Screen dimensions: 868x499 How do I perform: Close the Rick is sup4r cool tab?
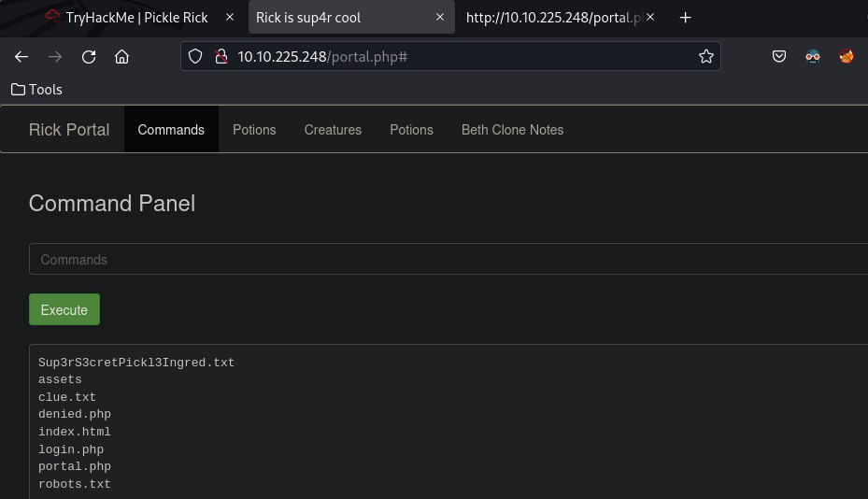point(440,18)
